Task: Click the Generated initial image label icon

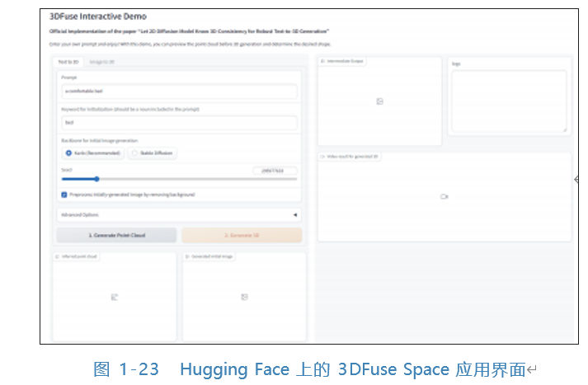Action: [x=187, y=256]
